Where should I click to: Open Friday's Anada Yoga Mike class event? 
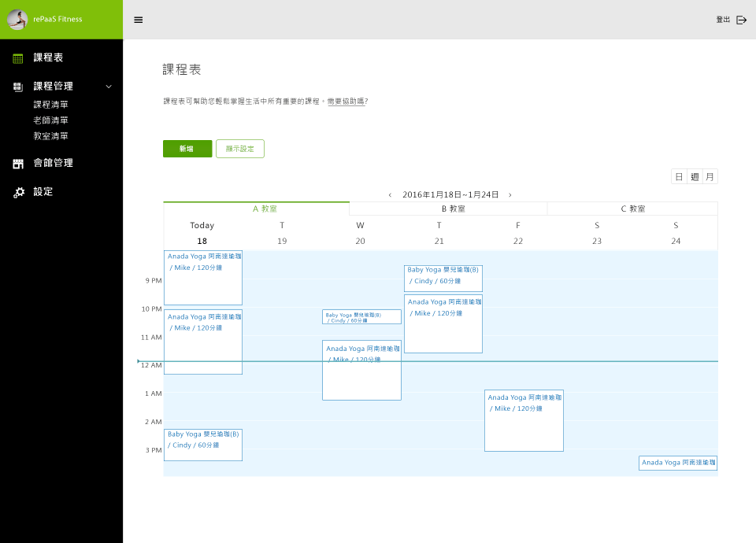tap(524, 421)
